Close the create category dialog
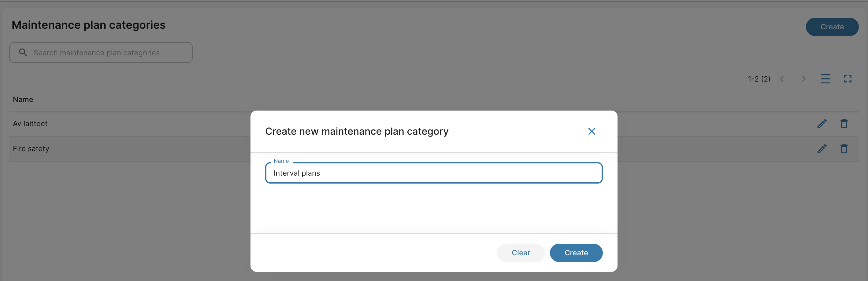Image resolution: width=868 pixels, height=281 pixels. click(x=591, y=131)
